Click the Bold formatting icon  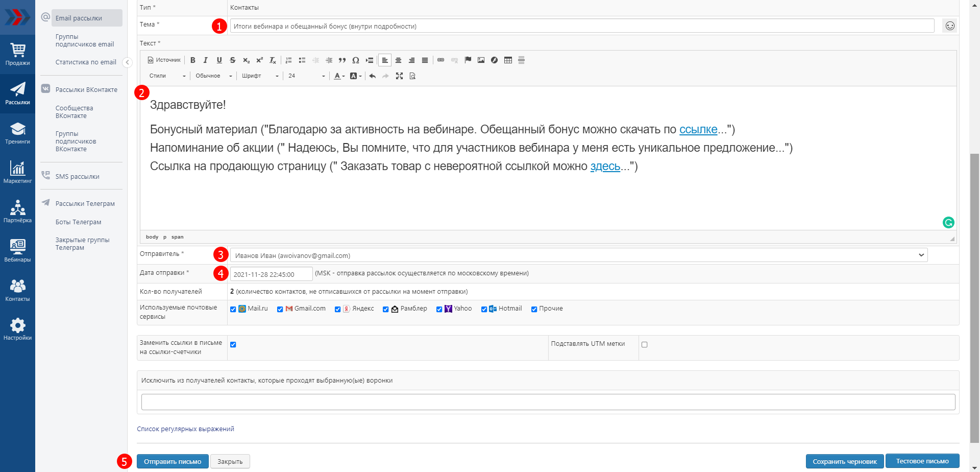[x=193, y=60]
